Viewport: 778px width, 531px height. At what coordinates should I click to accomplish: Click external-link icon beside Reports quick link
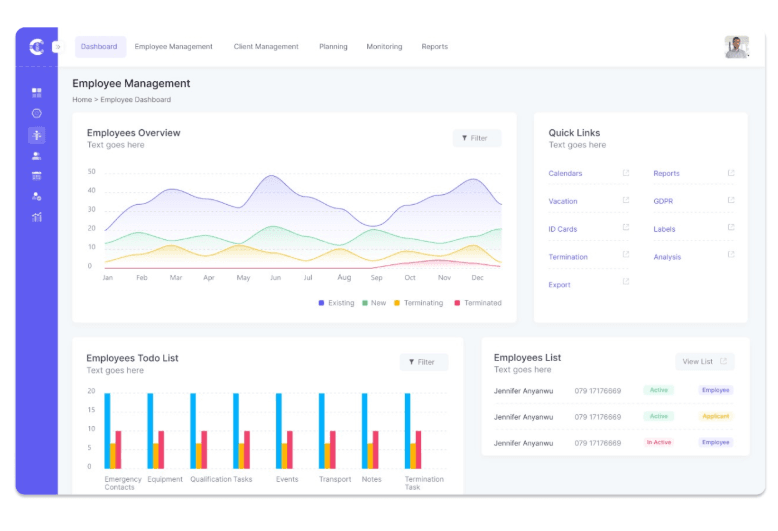click(731, 173)
